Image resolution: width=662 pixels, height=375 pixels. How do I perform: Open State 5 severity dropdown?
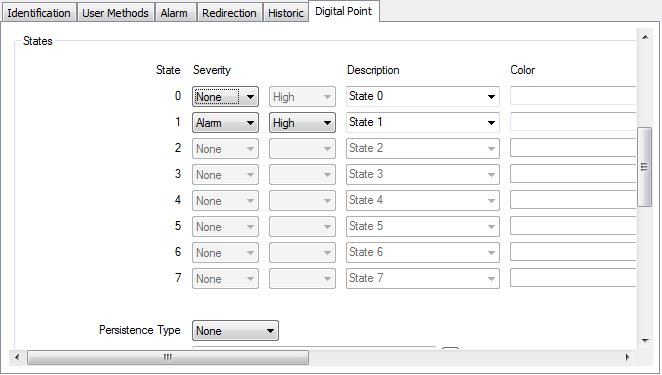(225, 227)
